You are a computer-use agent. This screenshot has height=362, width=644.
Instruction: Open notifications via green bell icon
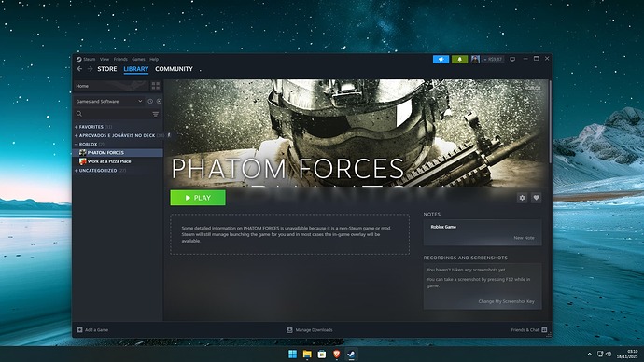click(459, 60)
